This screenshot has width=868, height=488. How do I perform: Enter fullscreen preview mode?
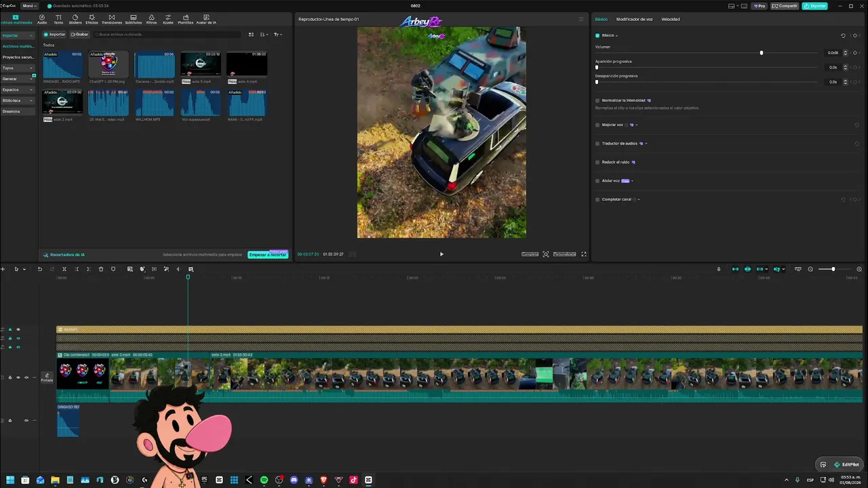584,254
